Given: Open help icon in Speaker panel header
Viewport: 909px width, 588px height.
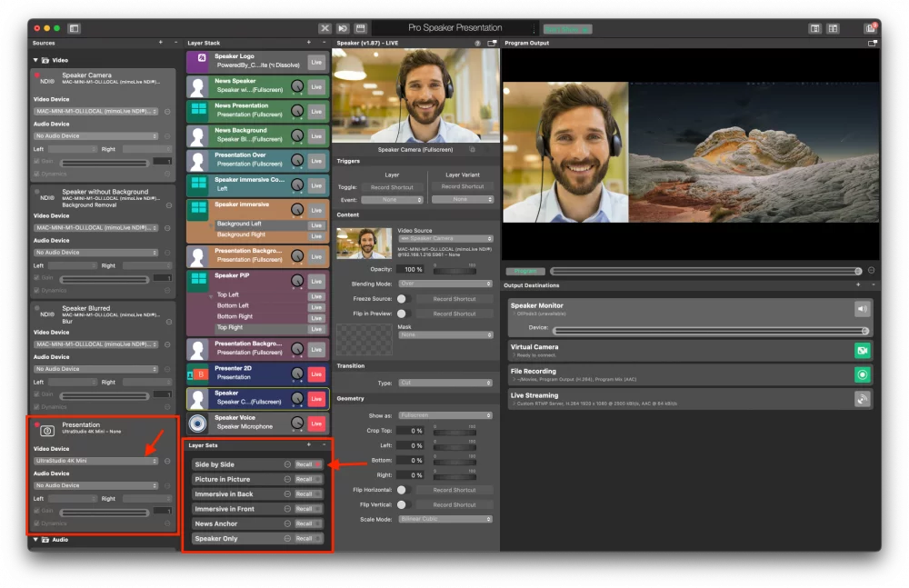Looking at the screenshot, I should [477, 43].
